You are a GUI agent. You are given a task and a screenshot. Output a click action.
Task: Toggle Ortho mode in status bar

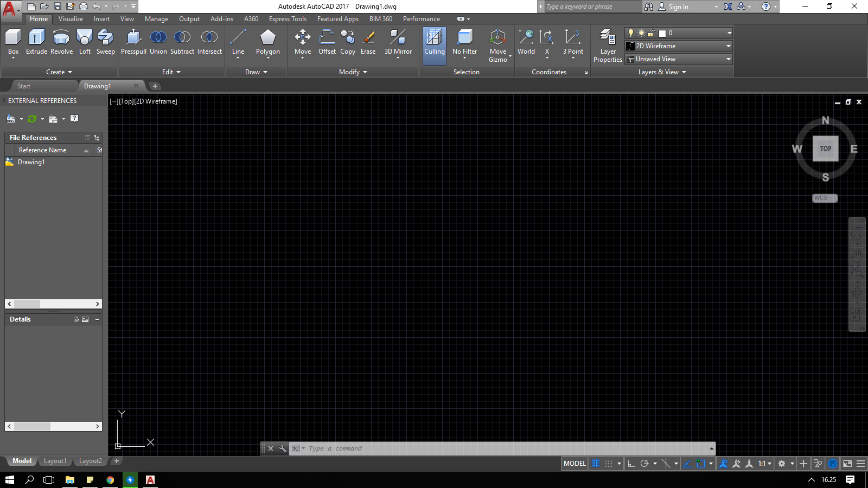click(x=631, y=464)
